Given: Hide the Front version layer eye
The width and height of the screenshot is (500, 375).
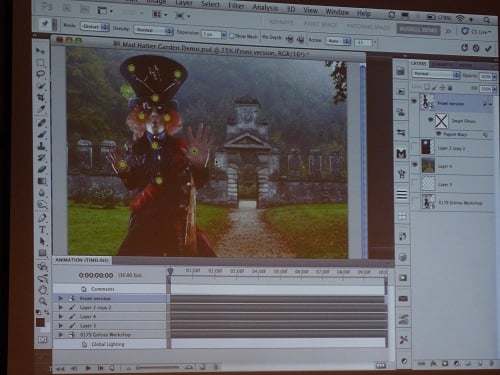Looking at the screenshot, I should (414, 101).
